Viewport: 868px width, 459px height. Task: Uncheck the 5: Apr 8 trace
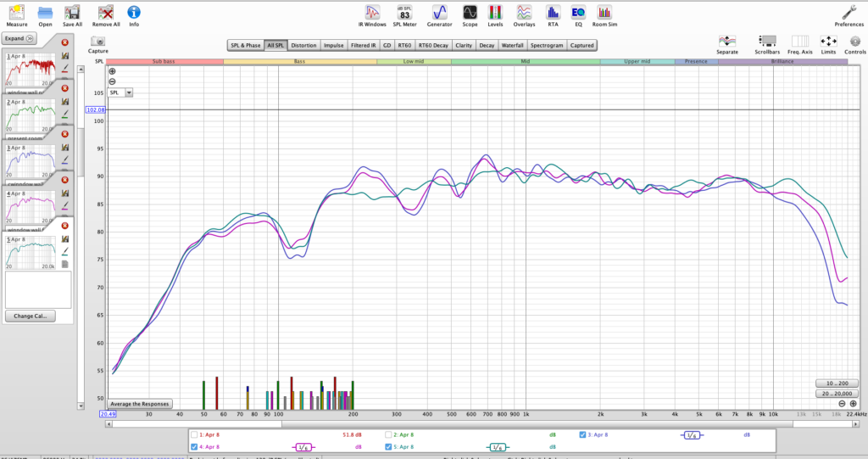point(389,446)
